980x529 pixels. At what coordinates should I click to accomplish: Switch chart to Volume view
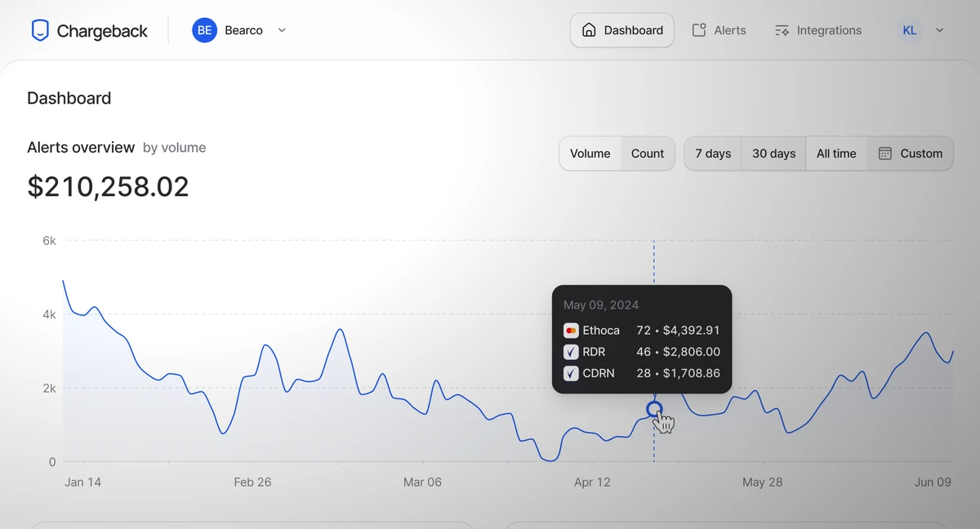coord(590,153)
